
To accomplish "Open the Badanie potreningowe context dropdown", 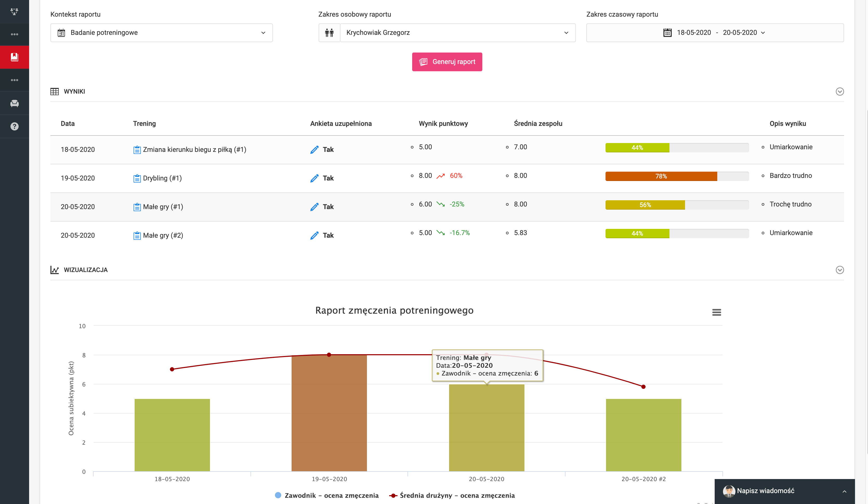I will click(161, 33).
